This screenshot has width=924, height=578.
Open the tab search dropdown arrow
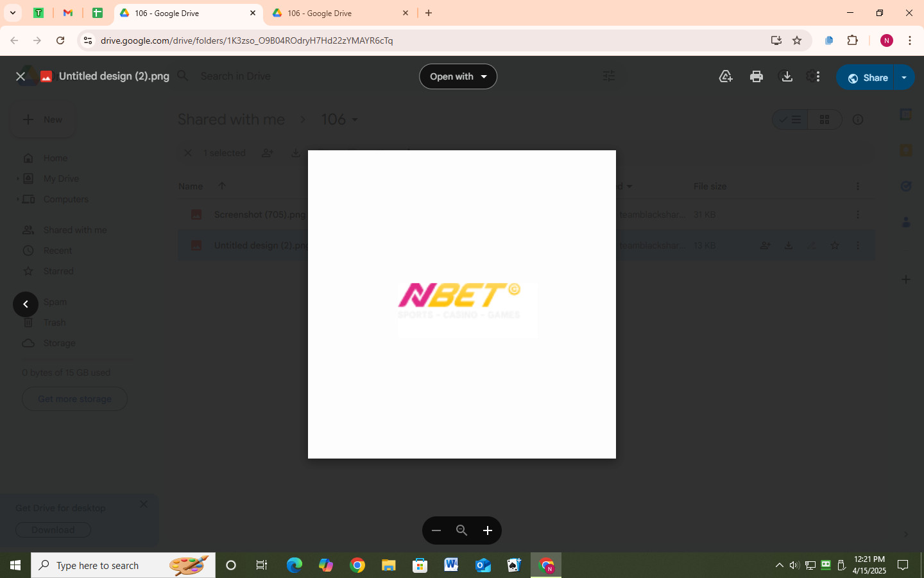pos(12,13)
